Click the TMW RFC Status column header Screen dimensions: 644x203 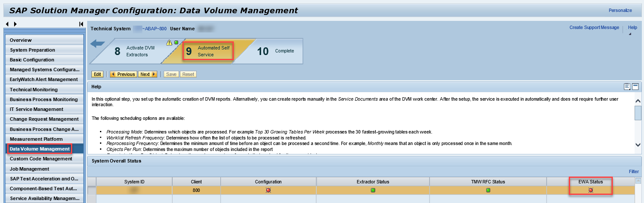point(488,182)
